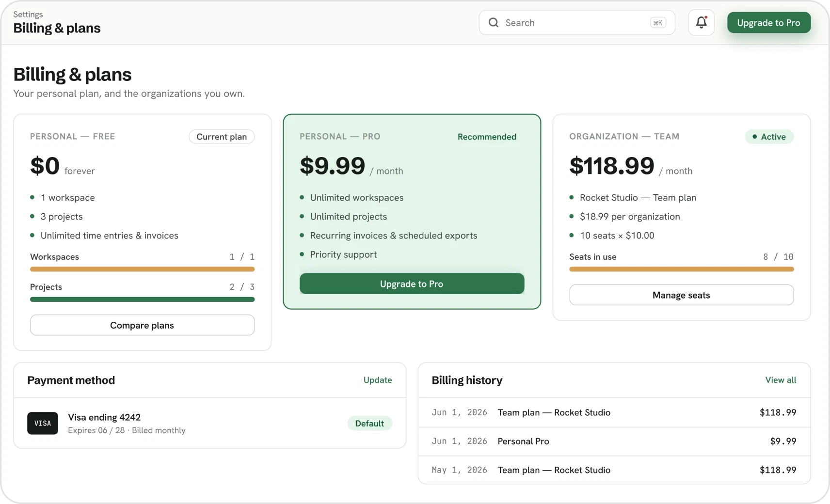Screen dimensions: 830x504
Task: Click Upgrade to Pro in header
Action: (768, 23)
